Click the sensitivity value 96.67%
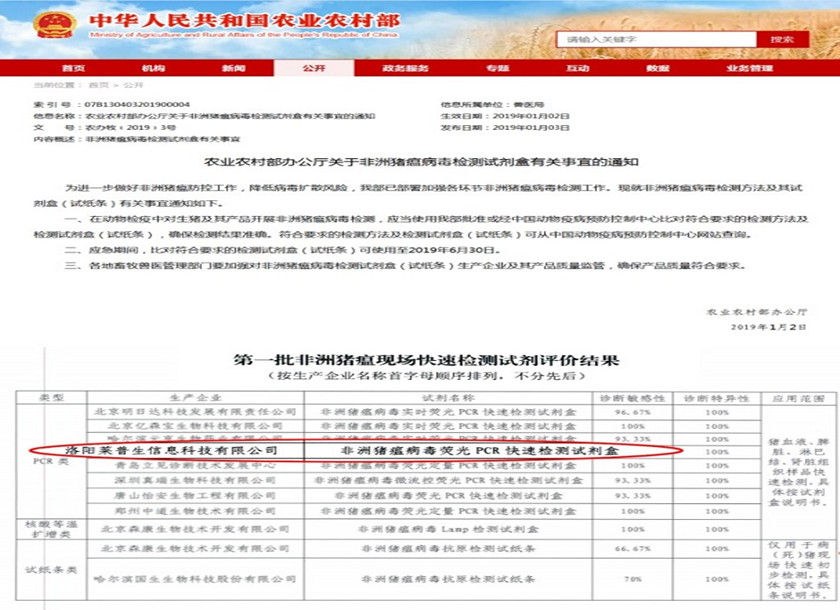Screen dimensions: 840x610 tap(633, 412)
